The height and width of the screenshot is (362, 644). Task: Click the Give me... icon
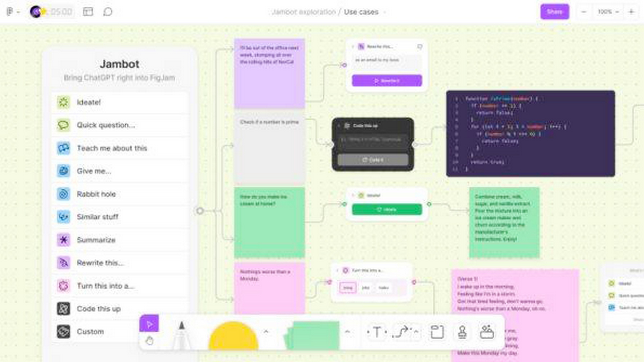[x=63, y=171]
